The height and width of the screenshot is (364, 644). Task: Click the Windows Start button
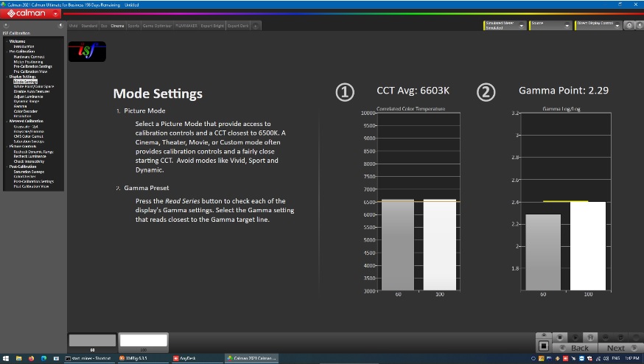pyautogui.click(x=6, y=358)
